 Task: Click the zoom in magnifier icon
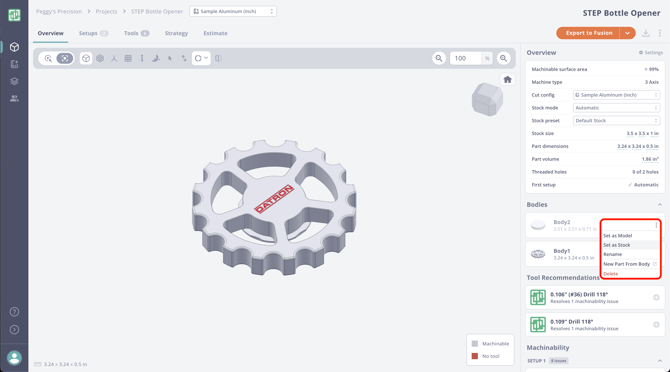(504, 59)
